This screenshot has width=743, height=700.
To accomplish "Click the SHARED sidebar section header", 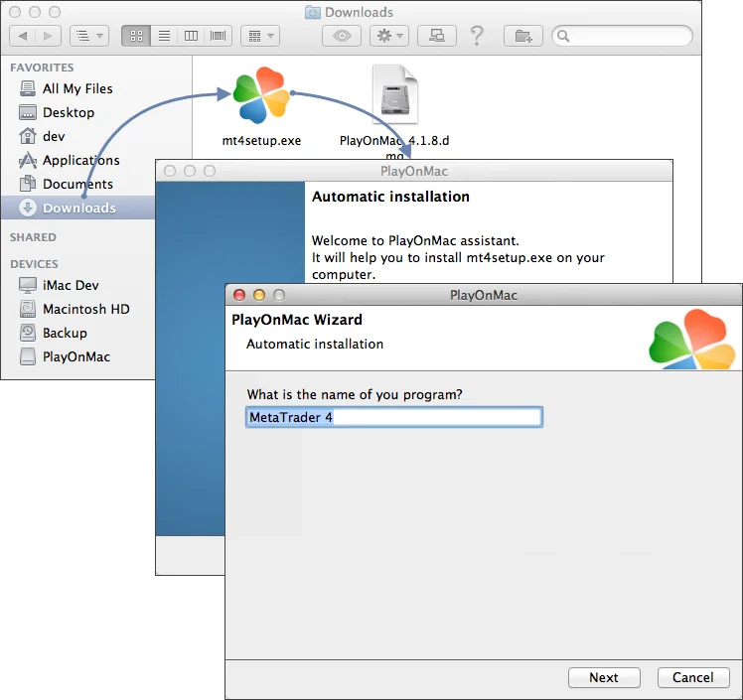I will (33, 237).
